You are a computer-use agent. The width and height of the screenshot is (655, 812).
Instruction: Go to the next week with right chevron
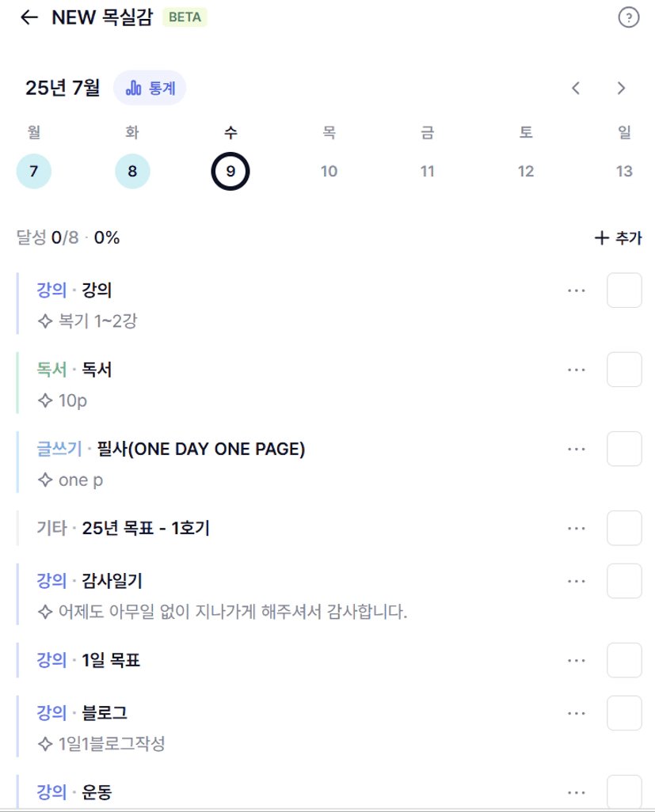point(621,88)
